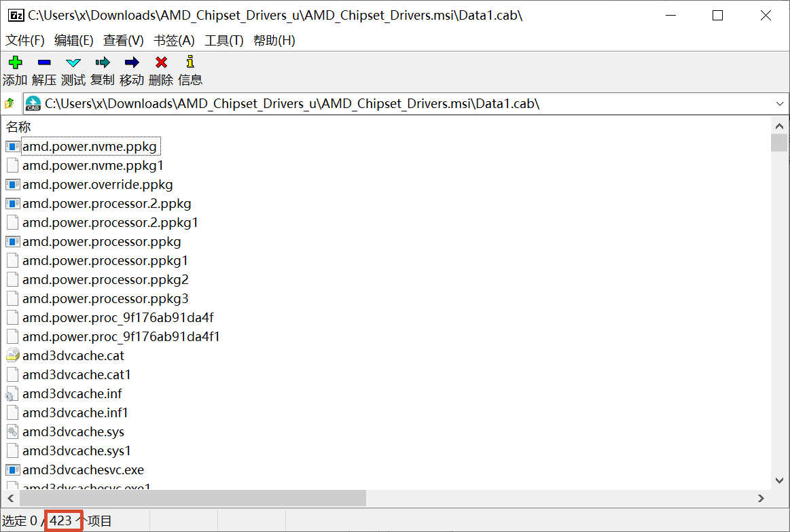Click the amd3dvcache.inf gear file icon
Viewport: 790px width, 532px height.
click(12, 394)
